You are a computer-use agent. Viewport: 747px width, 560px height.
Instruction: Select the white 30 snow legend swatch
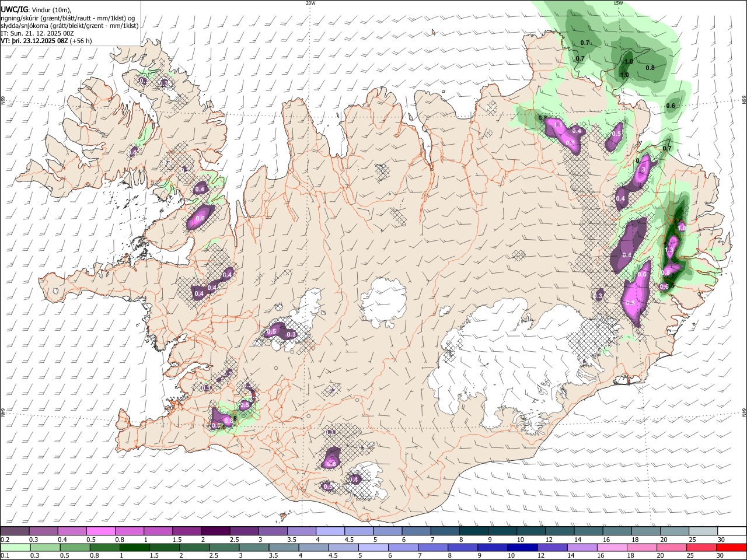tap(731, 531)
